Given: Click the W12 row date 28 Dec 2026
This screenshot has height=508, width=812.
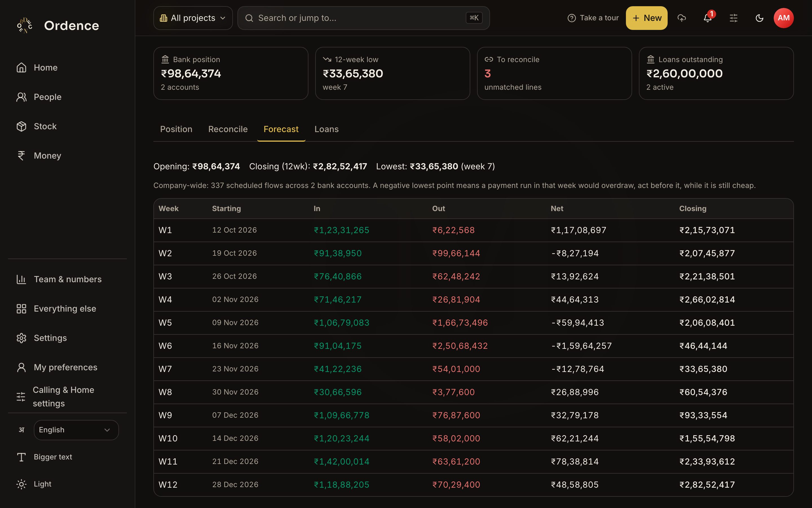Looking at the screenshot, I should pos(235,485).
